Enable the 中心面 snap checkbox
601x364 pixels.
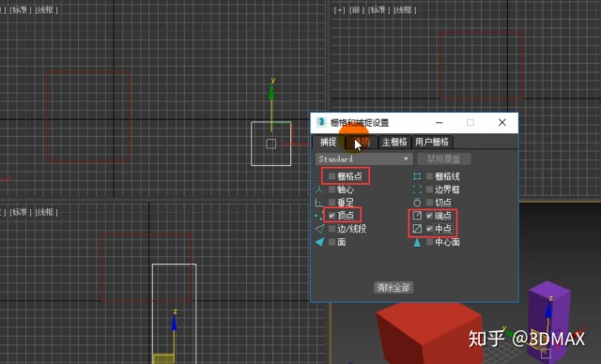coord(430,242)
